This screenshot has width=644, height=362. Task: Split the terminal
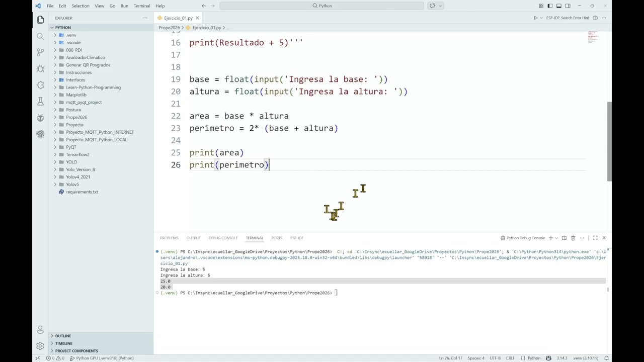click(x=564, y=238)
